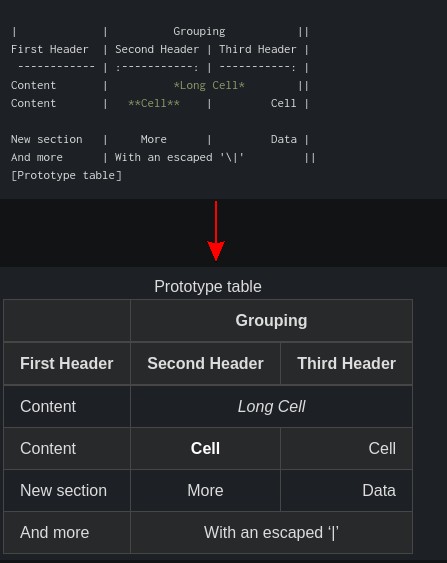Click the **Cell** markdown source text
This screenshot has width=447, height=563.
pyautogui.click(x=154, y=103)
